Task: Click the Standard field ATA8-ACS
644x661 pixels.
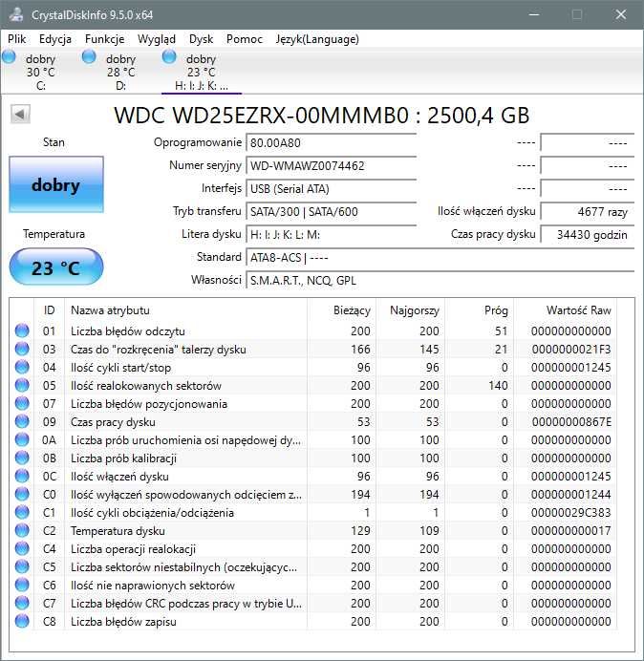Action: coord(440,257)
